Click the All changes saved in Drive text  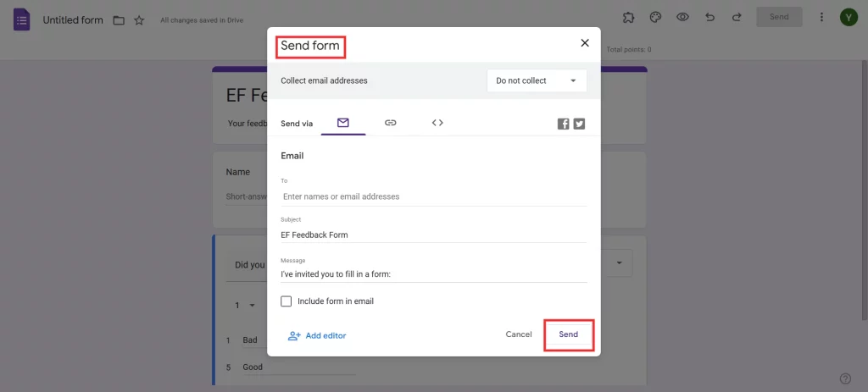[202, 20]
